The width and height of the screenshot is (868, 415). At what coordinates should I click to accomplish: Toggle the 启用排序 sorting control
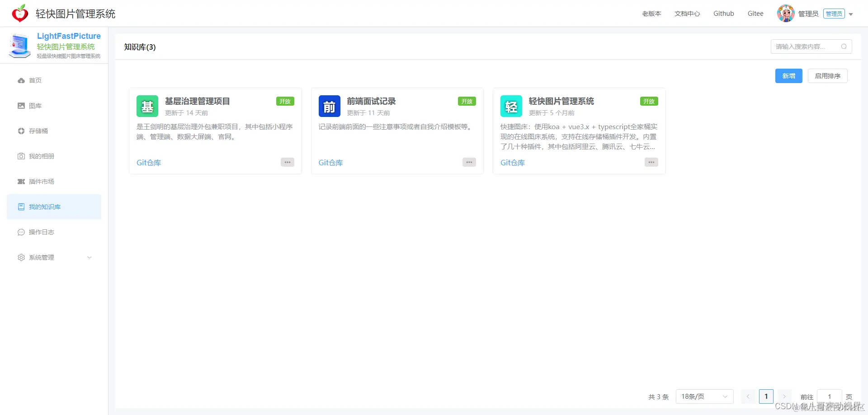(x=827, y=75)
